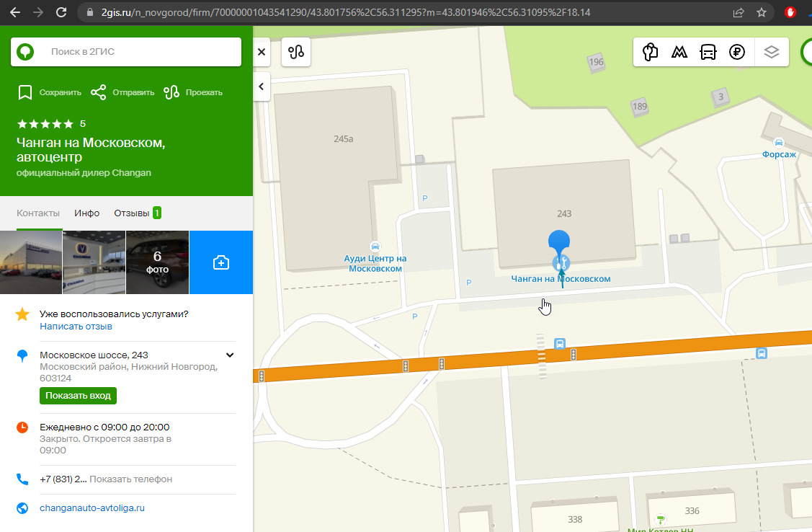The height and width of the screenshot is (532, 812).
Task: Click the orange clock icon
Action: 22,427
